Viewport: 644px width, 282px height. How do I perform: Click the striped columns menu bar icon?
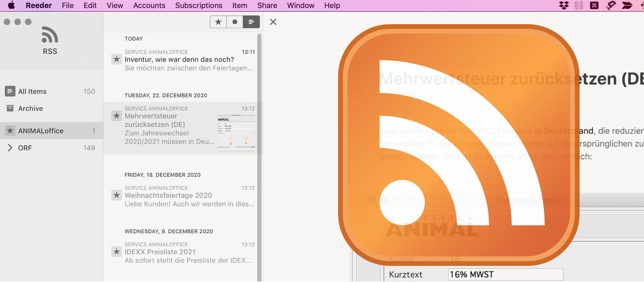(579, 5)
